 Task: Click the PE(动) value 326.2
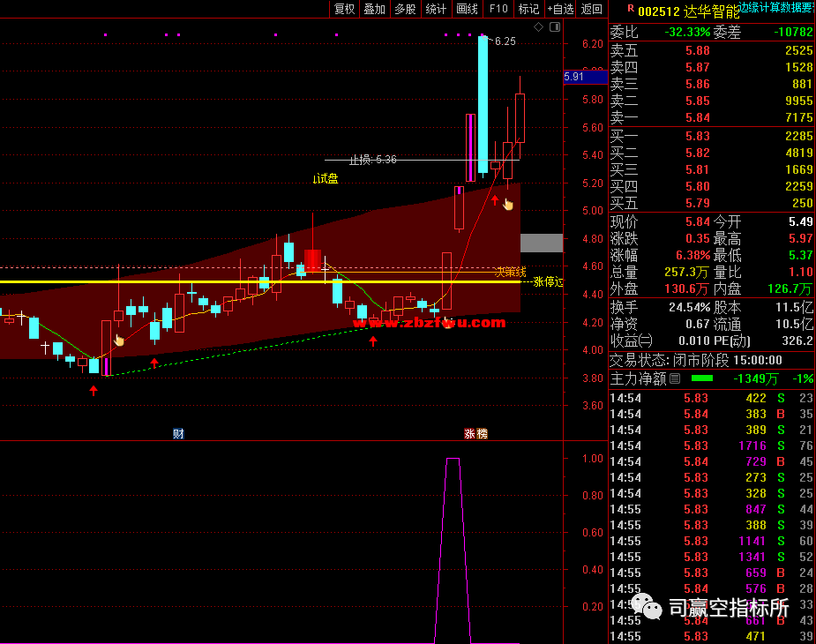point(797,341)
